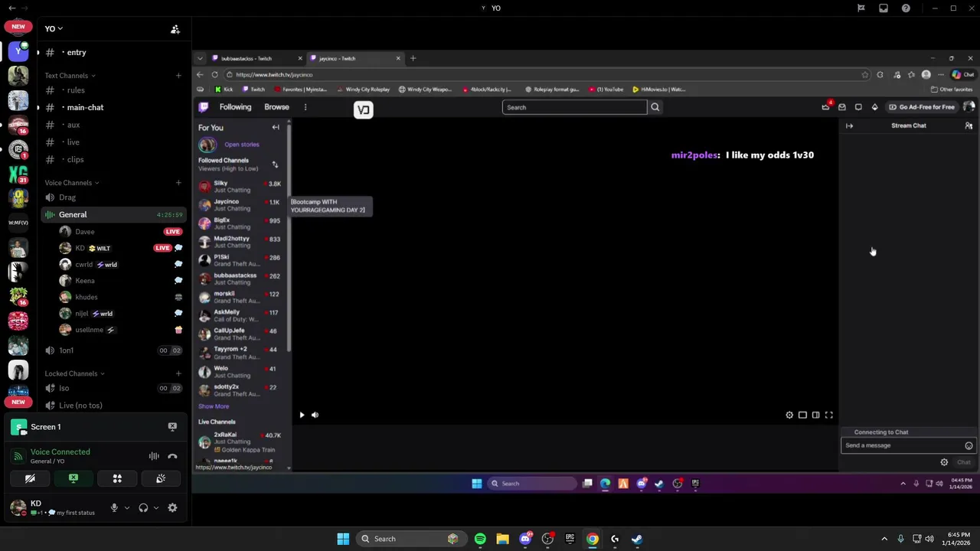Enter Twitch fullscreen mode

(x=828, y=415)
